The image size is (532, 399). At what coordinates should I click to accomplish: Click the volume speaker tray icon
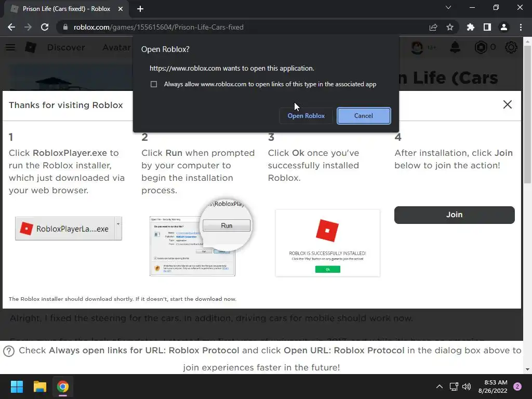pyautogui.click(x=467, y=387)
